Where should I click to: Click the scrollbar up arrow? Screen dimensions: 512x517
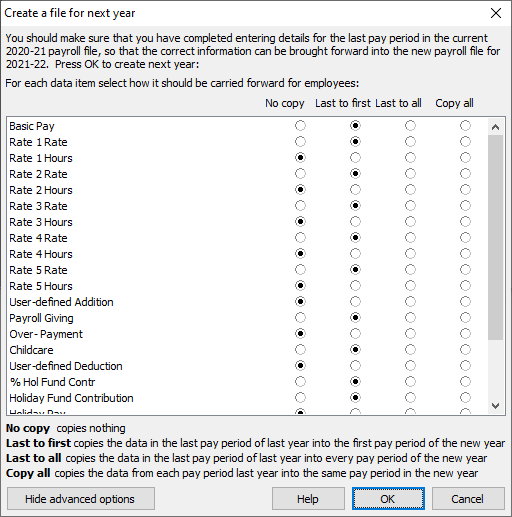pos(495,127)
